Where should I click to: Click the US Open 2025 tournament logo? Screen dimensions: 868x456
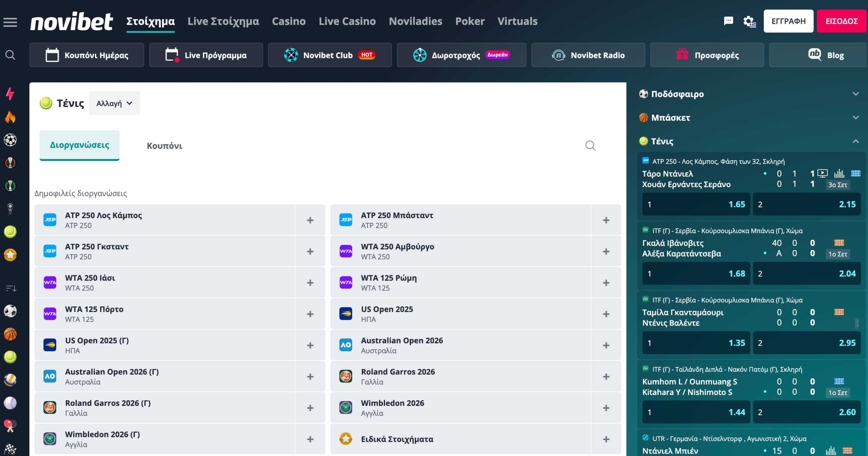pyautogui.click(x=346, y=314)
